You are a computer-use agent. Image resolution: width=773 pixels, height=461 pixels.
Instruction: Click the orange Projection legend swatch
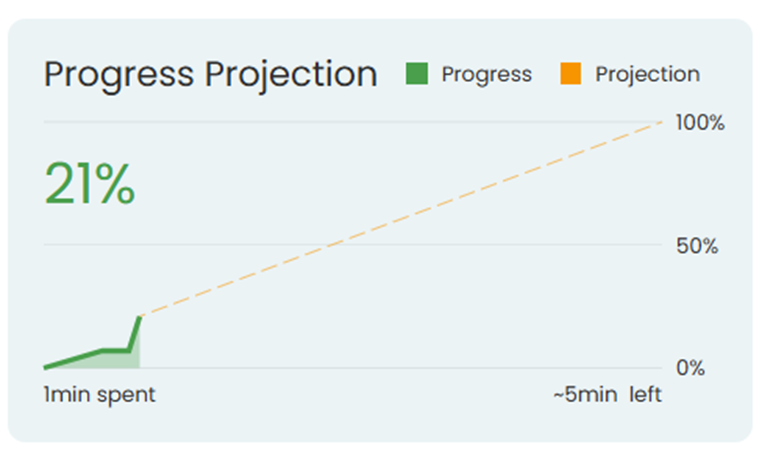571,74
